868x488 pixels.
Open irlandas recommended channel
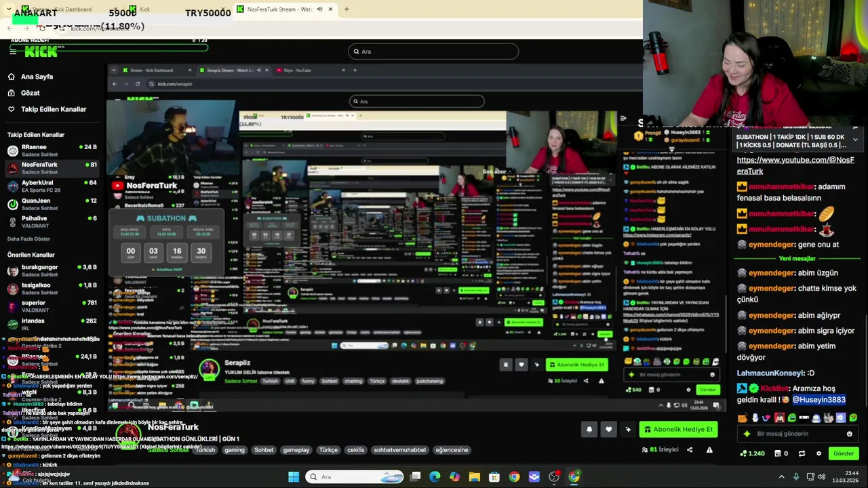point(52,324)
